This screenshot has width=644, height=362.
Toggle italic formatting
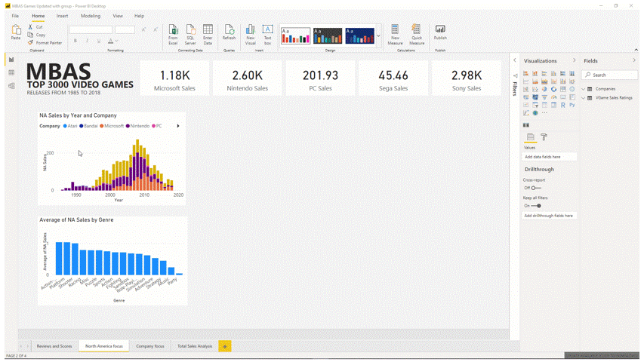[x=87, y=41]
